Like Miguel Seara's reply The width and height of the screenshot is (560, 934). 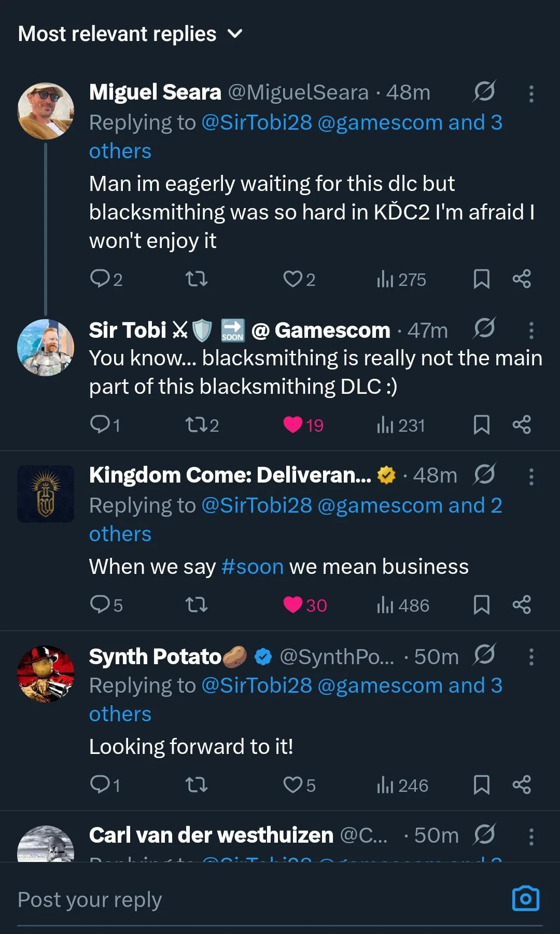tap(299, 280)
